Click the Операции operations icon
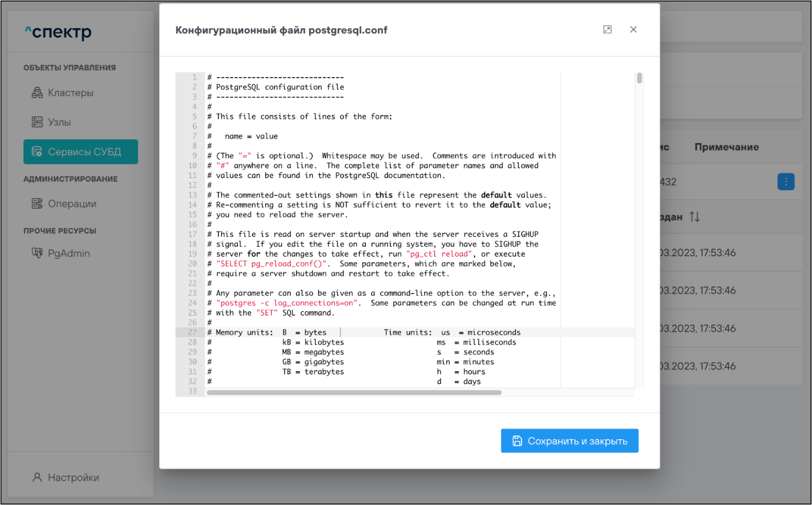This screenshot has width=812, height=505. coord(37,203)
